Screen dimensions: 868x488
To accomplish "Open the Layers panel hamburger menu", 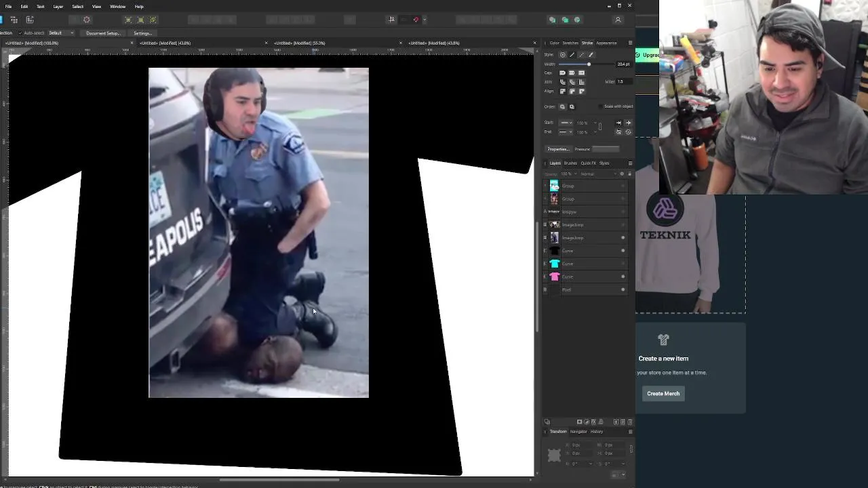I will tap(630, 163).
